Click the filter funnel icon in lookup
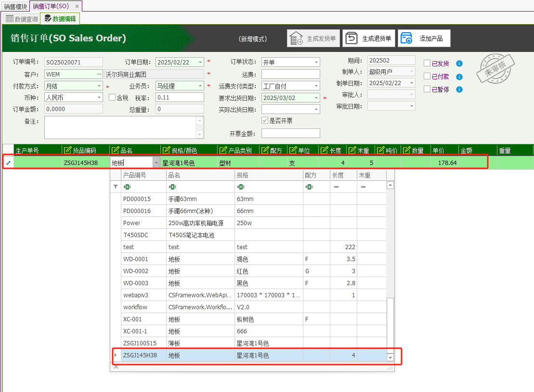534x392 pixels. (x=116, y=187)
